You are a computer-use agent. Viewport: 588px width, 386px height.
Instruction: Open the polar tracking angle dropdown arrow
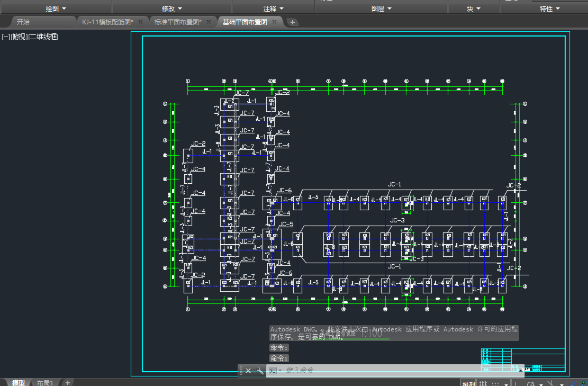[541, 384]
